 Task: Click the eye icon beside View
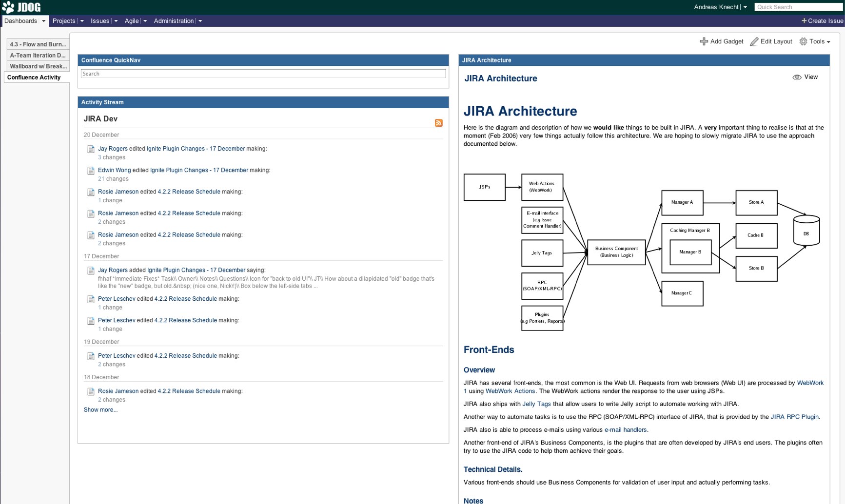797,77
